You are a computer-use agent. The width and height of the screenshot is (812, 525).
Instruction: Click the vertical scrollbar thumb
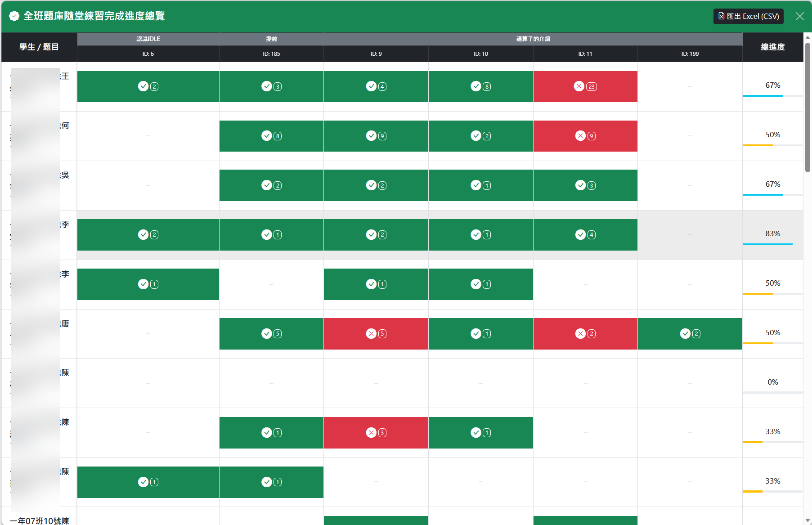pyautogui.click(x=808, y=107)
